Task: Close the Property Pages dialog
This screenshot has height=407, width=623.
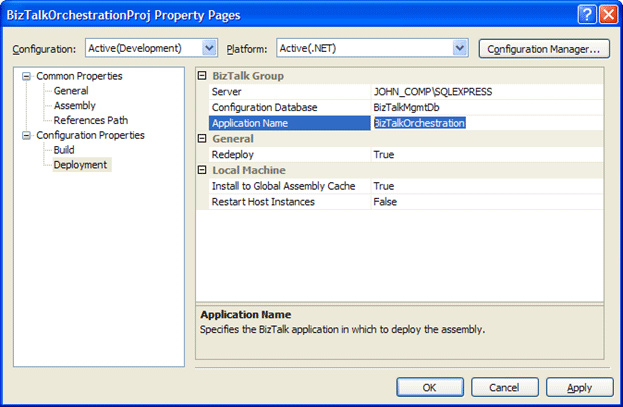Action: point(608,15)
